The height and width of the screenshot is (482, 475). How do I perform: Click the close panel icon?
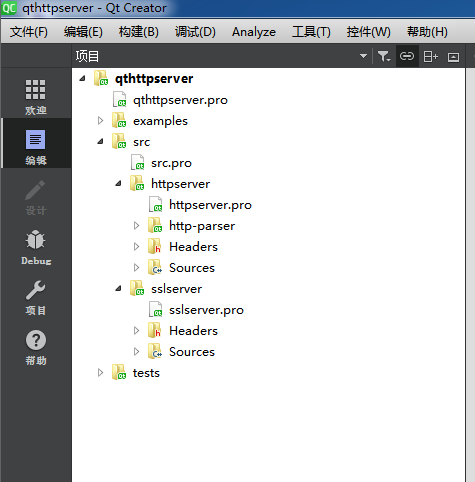tap(453, 57)
